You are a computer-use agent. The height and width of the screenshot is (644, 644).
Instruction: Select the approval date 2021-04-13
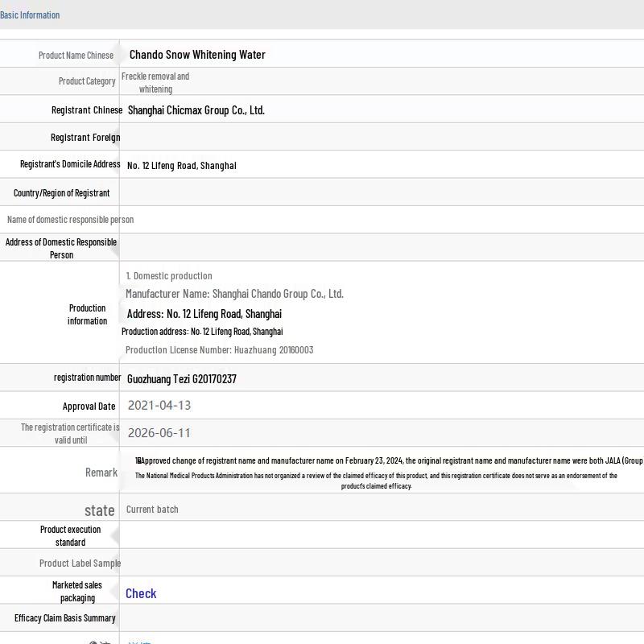click(x=159, y=406)
